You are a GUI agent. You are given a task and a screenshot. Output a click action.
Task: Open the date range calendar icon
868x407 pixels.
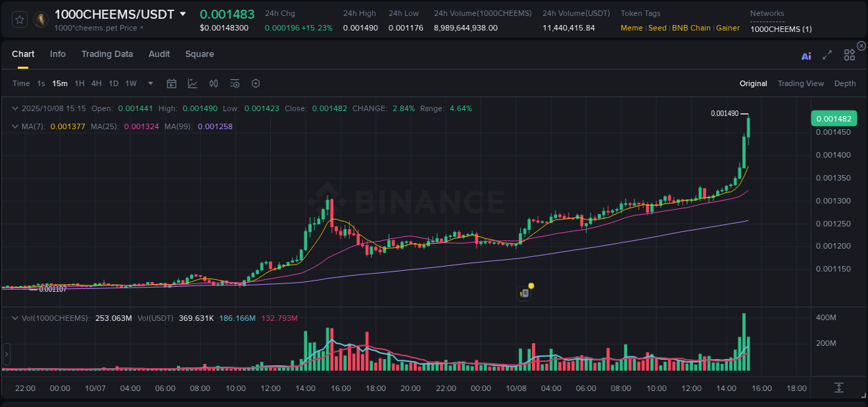[172, 83]
